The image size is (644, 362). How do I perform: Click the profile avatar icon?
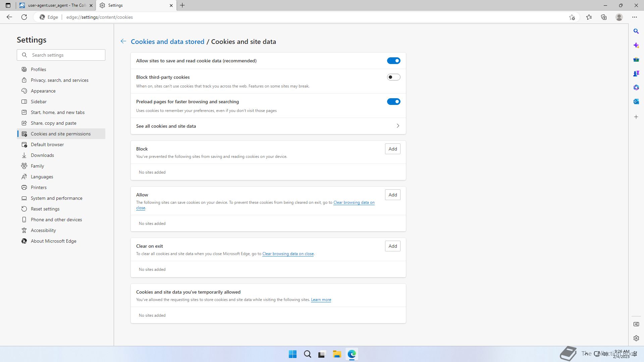[619, 17]
